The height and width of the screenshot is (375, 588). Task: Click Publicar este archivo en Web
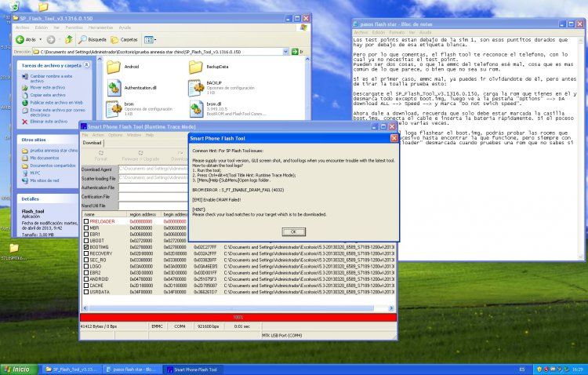(52, 103)
